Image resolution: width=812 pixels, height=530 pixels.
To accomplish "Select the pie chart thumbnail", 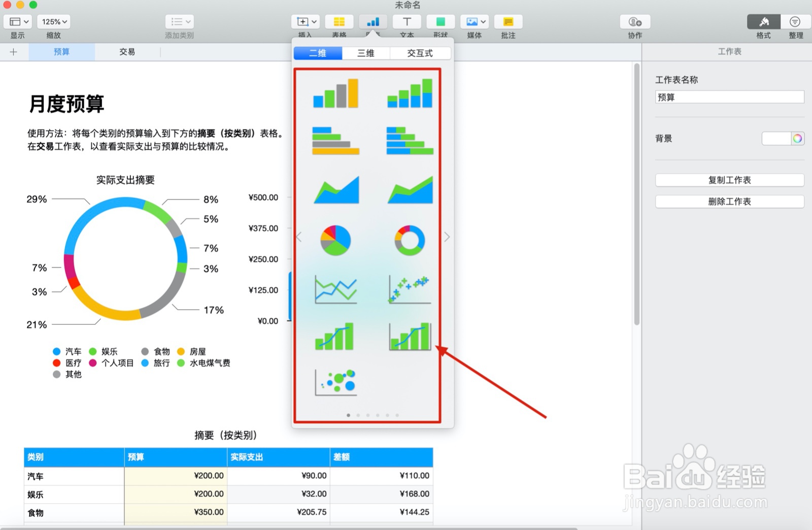I will (336, 240).
